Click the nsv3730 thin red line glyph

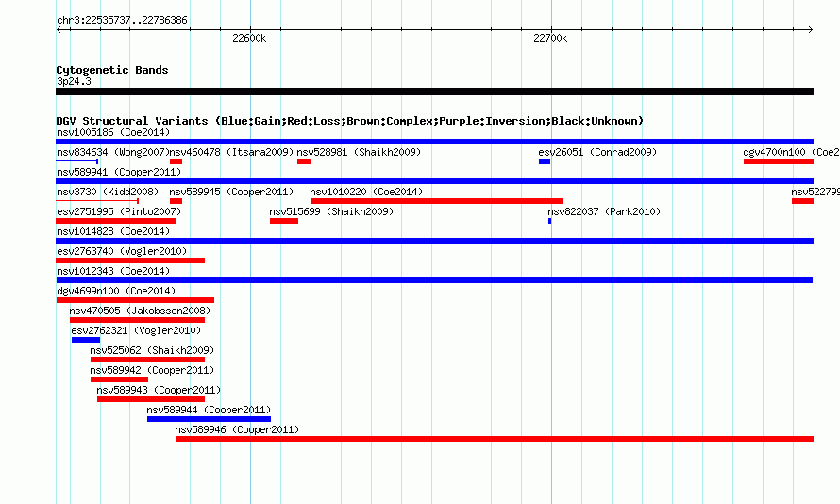(97, 201)
